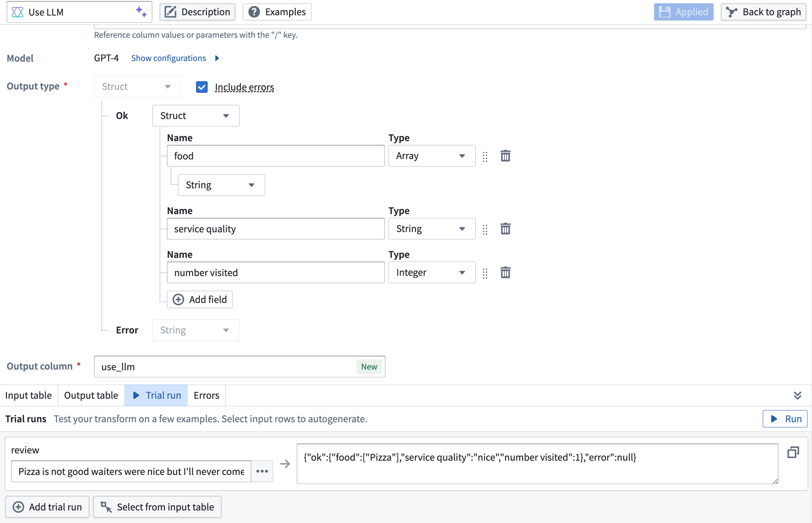Open the Description button

coord(197,12)
